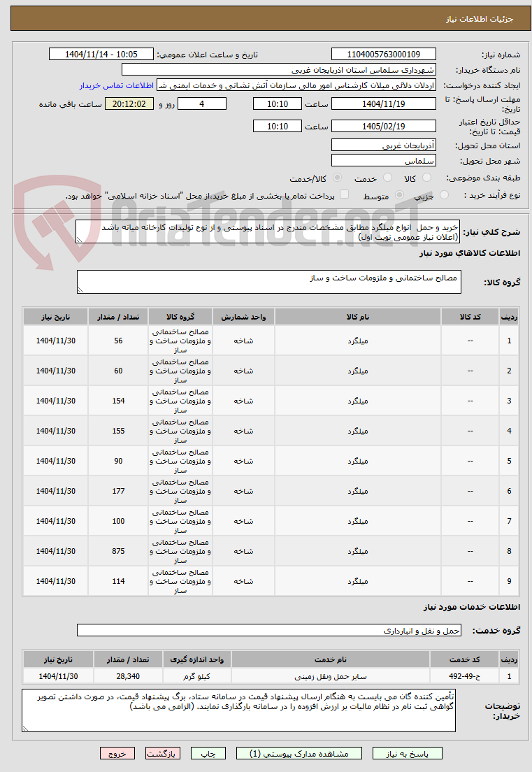Click میلگرد name in row 1
This screenshot has height=772, width=532.
(358, 341)
